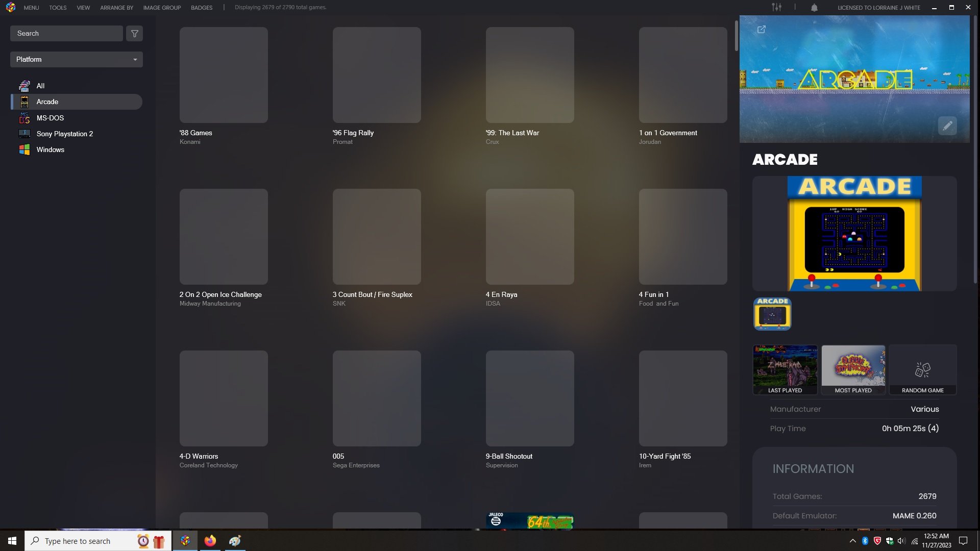Viewport: 980px width, 551px height.
Task: Select the Arcade cabinet icon in sidebar
Action: (x=24, y=102)
